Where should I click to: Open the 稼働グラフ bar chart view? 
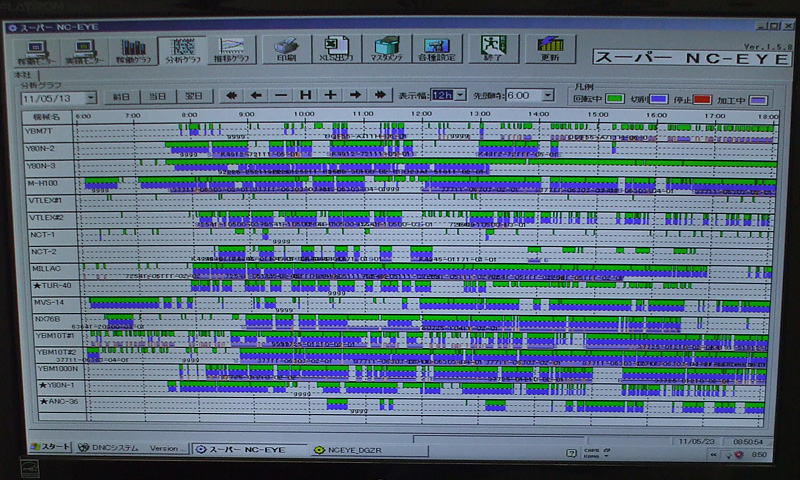pos(134,52)
